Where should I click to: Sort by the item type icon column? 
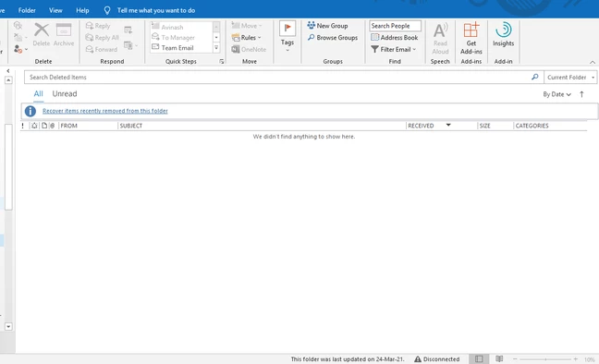[44, 126]
